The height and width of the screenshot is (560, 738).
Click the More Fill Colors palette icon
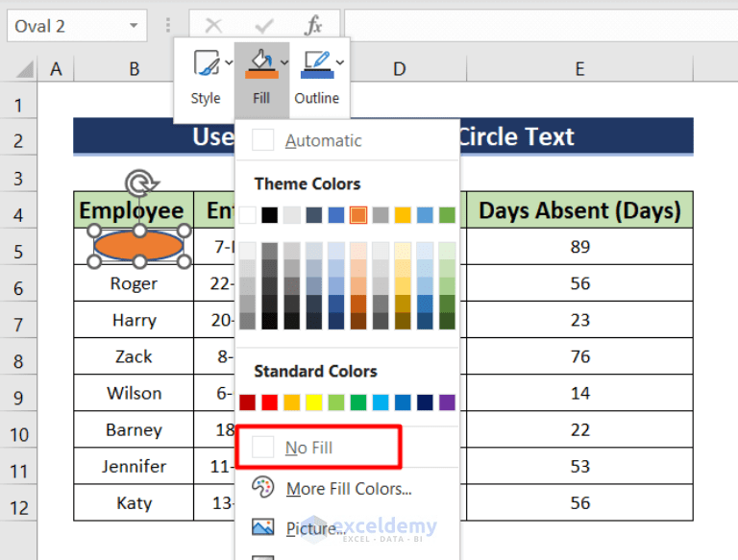[262, 488]
